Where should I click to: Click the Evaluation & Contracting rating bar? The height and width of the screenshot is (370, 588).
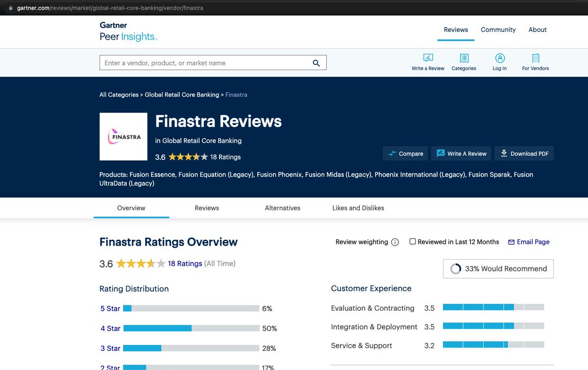coord(493,307)
